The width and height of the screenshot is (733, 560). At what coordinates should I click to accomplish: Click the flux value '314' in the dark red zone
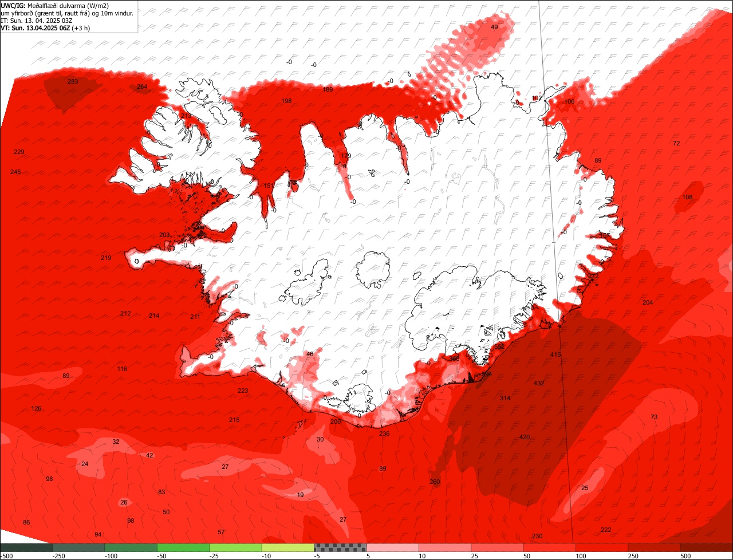tap(505, 398)
